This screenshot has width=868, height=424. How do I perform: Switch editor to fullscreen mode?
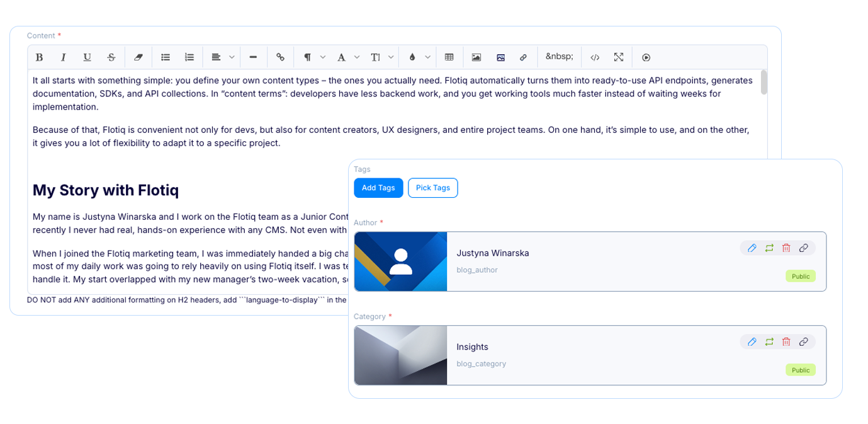pos(619,57)
